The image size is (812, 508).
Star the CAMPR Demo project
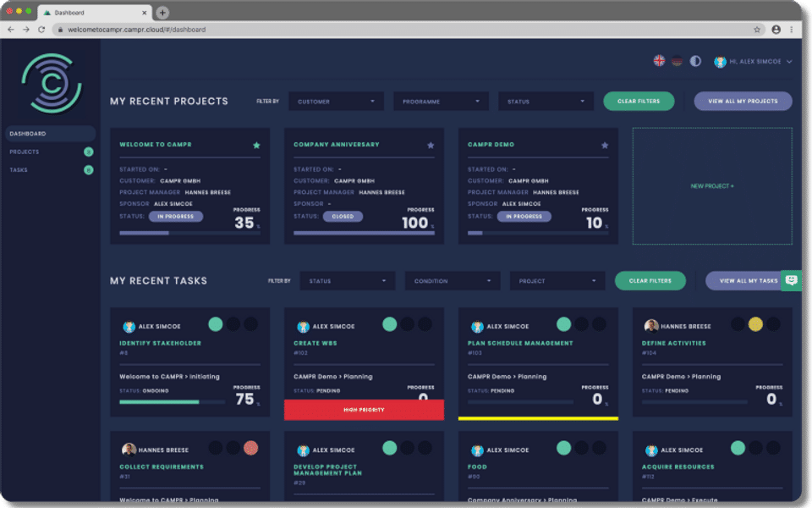click(604, 145)
